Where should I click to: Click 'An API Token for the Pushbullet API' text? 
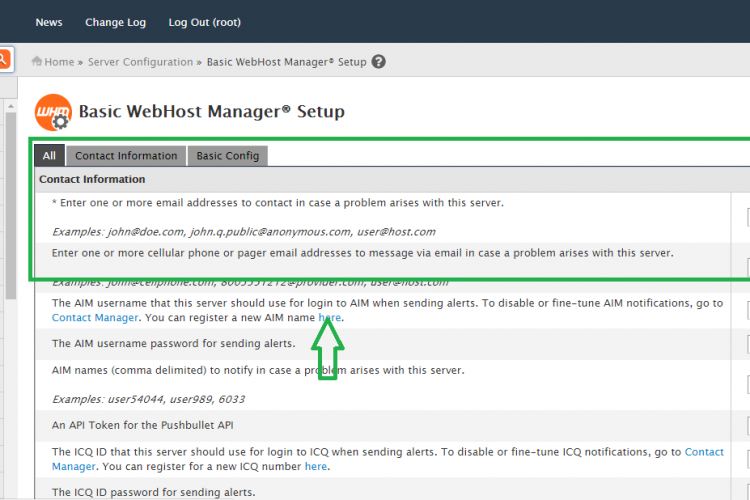pyautogui.click(x=143, y=425)
